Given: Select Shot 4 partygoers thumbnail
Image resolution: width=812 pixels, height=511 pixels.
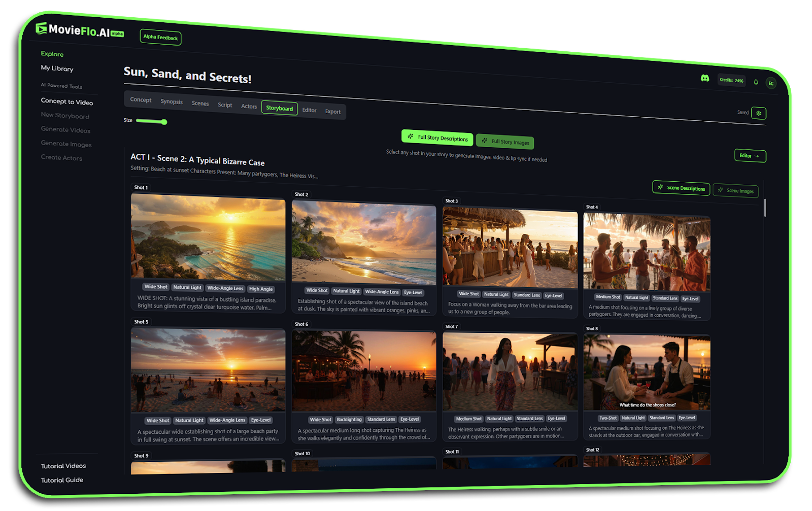Looking at the screenshot, I should 647,252.
